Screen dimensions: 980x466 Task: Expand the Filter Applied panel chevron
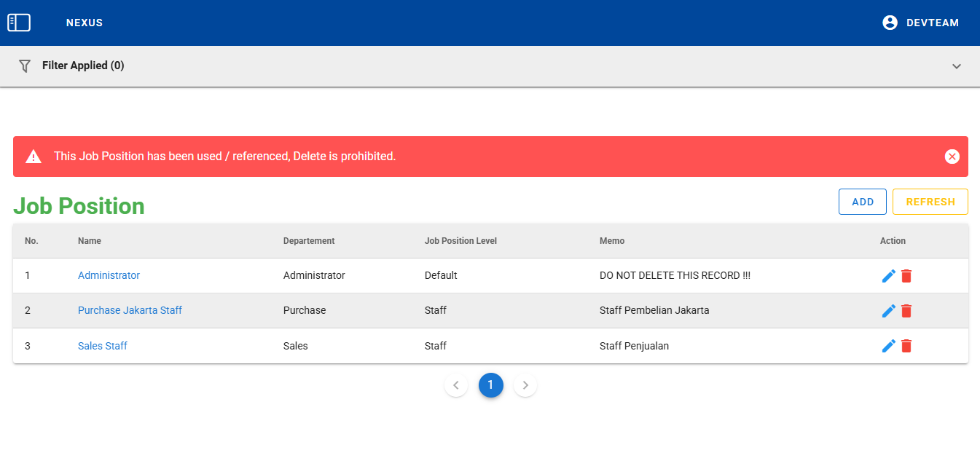click(x=957, y=66)
